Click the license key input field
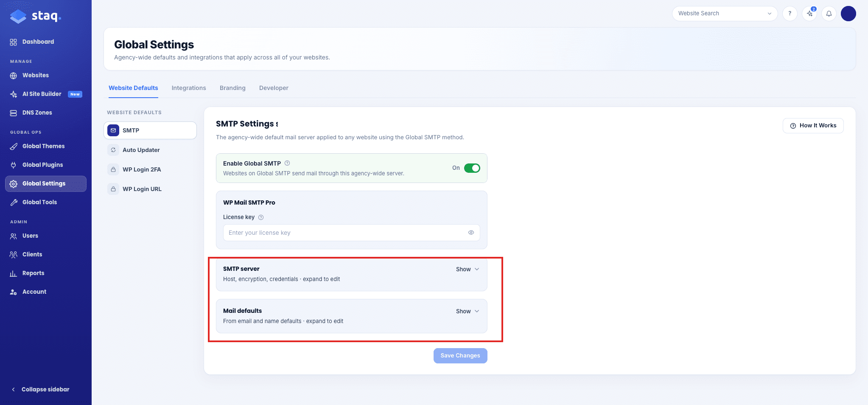 coord(351,233)
